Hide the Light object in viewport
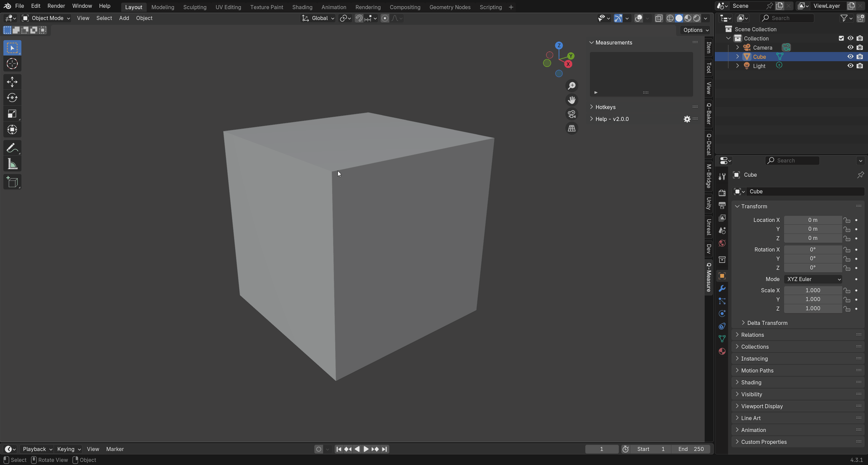868x465 pixels. pos(850,66)
